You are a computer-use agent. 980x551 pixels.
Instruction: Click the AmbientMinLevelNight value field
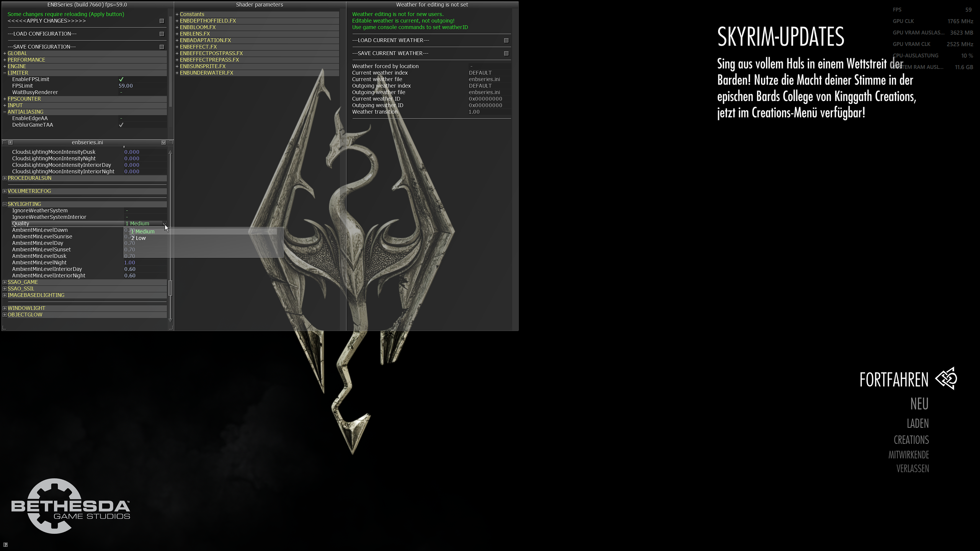point(130,263)
